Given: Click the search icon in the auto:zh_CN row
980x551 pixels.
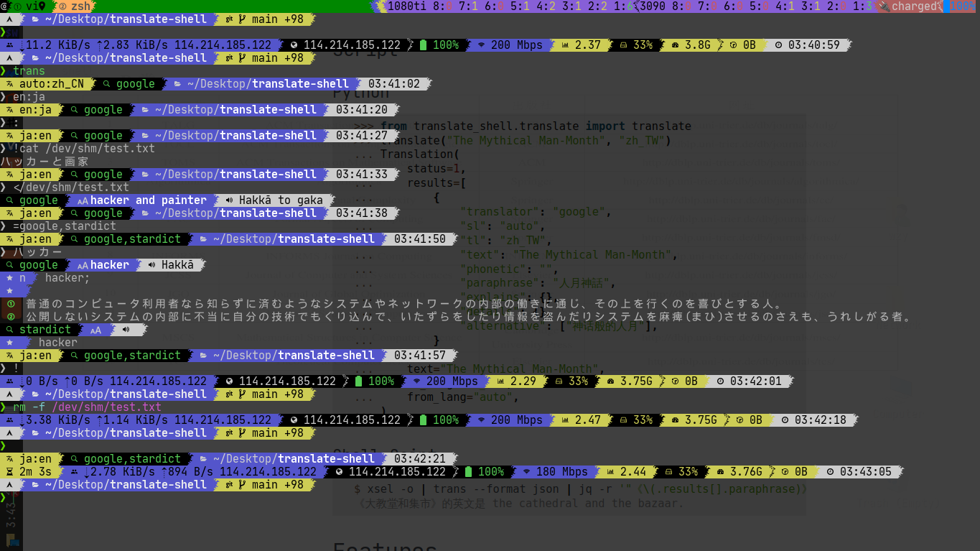Looking at the screenshot, I should [x=107, y=83].
